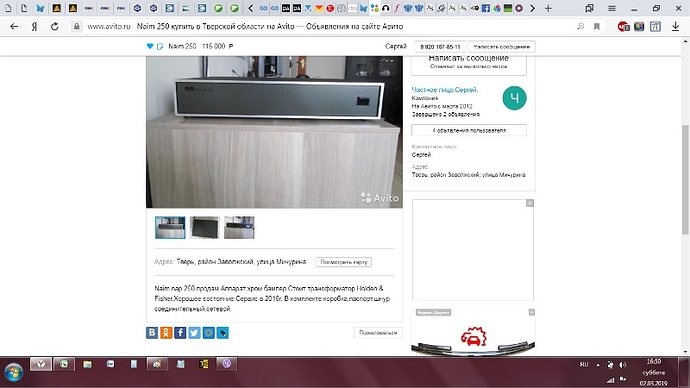The width and height of the screenshot is (690, 388).
Task: Switch to the headphones icon tab
Action: [x=386, y=8]
